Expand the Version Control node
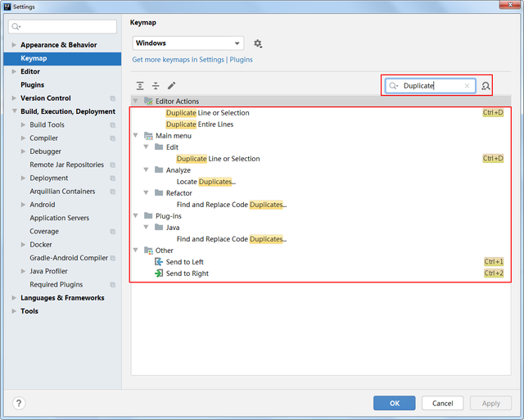 coord(14,98)
